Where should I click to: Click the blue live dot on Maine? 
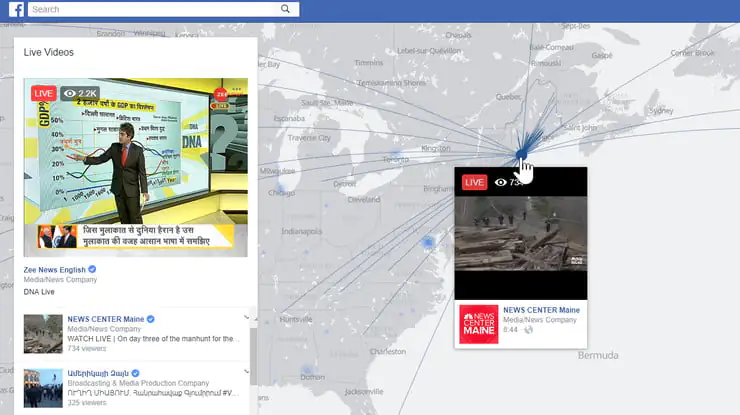[x=521, y=154]
